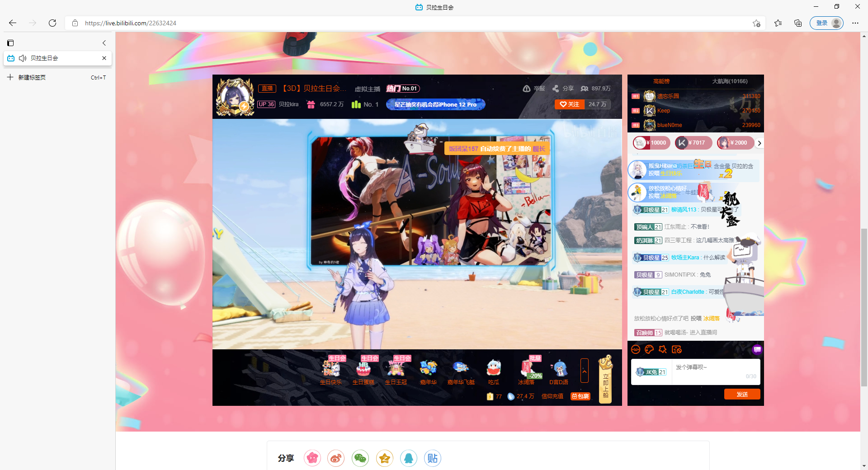This screenshot has width=868, height=470.
Task: Share stream via WeChat icon
Action: coord(360,458)
